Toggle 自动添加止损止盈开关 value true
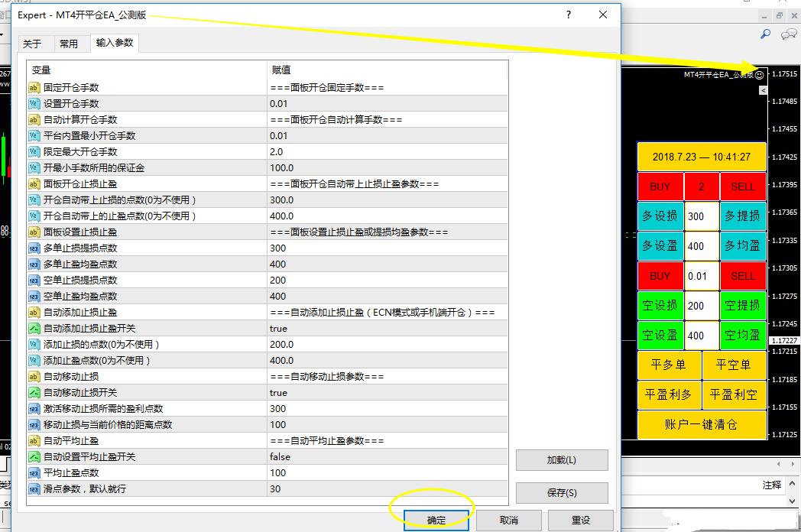 [x=388, y=329]
